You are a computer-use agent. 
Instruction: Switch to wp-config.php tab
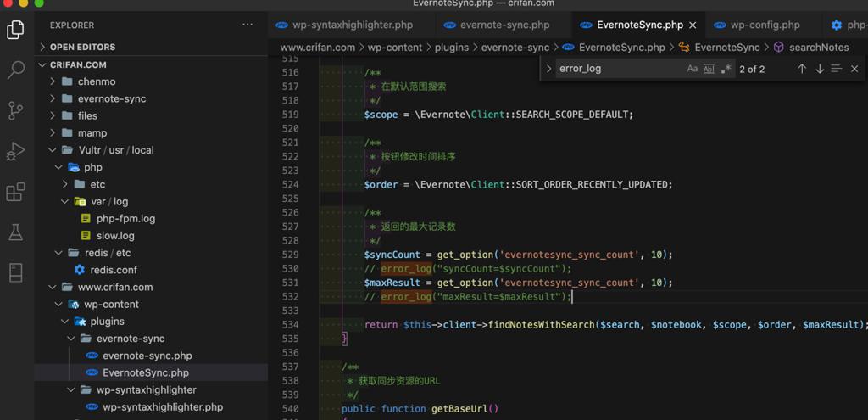point(757,25)
